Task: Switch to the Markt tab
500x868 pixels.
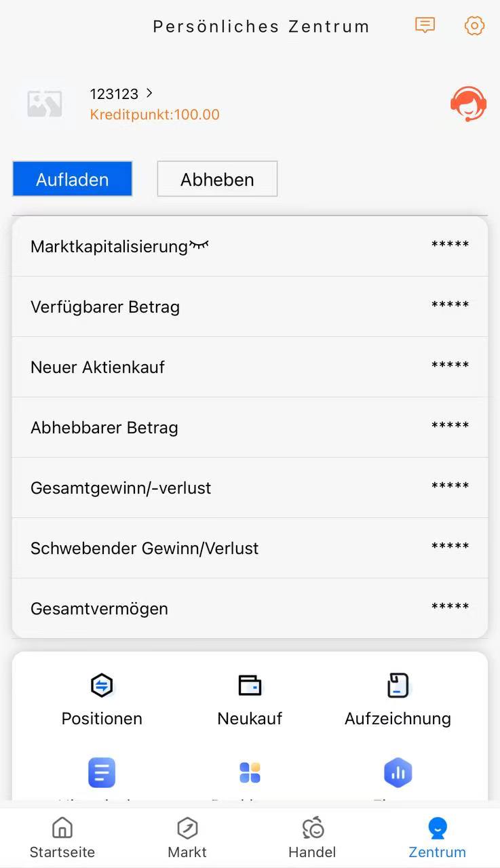Action: coord(187,837)
